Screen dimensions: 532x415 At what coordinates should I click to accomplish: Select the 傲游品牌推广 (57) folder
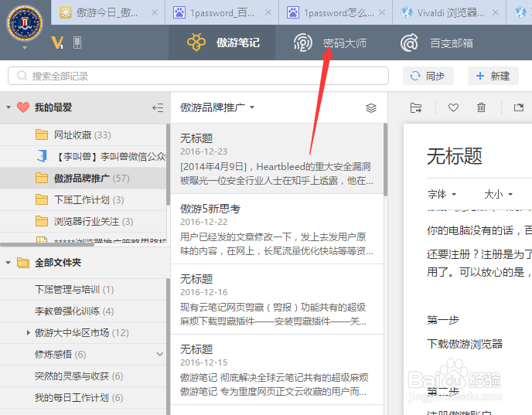point(84,178)
